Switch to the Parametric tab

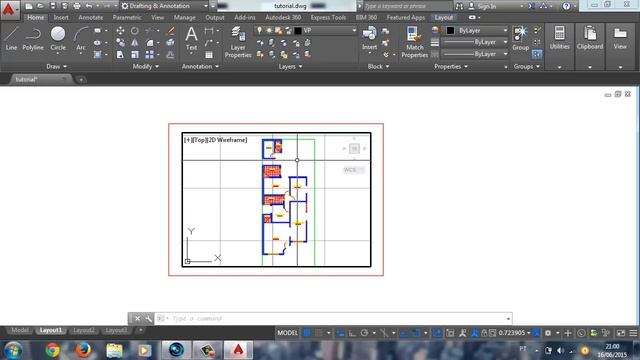pos(127,18)
